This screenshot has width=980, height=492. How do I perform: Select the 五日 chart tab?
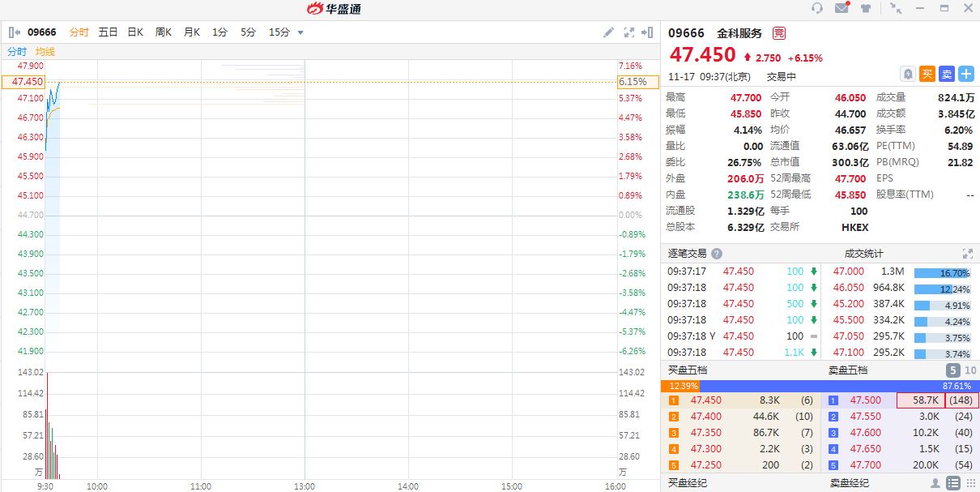(108, 32)
